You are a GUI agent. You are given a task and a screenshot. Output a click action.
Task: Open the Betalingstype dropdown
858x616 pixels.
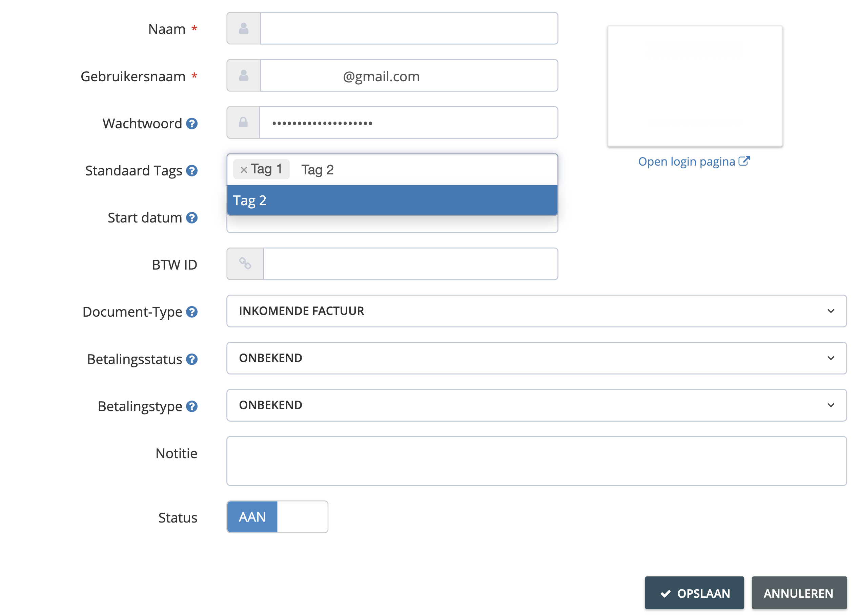[536, 405]
